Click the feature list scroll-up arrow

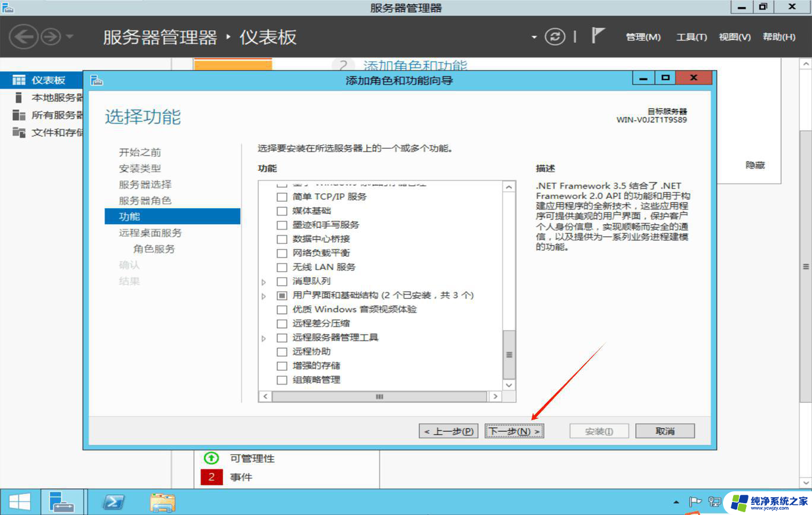coord(509,187)
